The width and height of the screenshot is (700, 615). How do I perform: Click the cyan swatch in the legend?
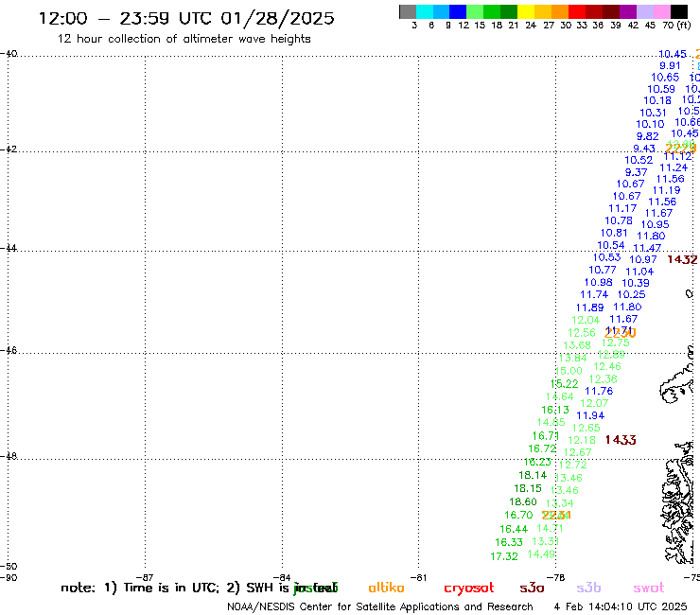click(425, 11)
